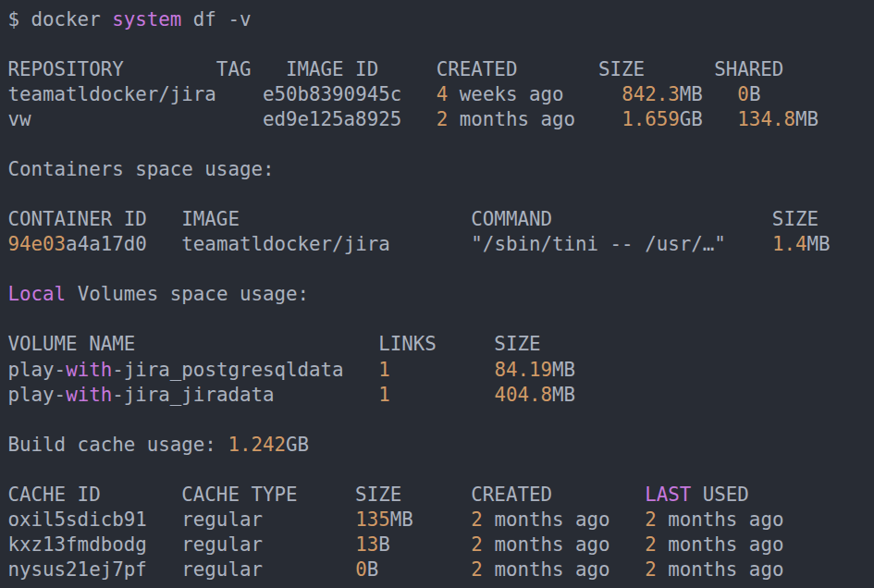Select the 134.8MB shared size value
This screenshot has width=874, height=588.
pos(777,119)
